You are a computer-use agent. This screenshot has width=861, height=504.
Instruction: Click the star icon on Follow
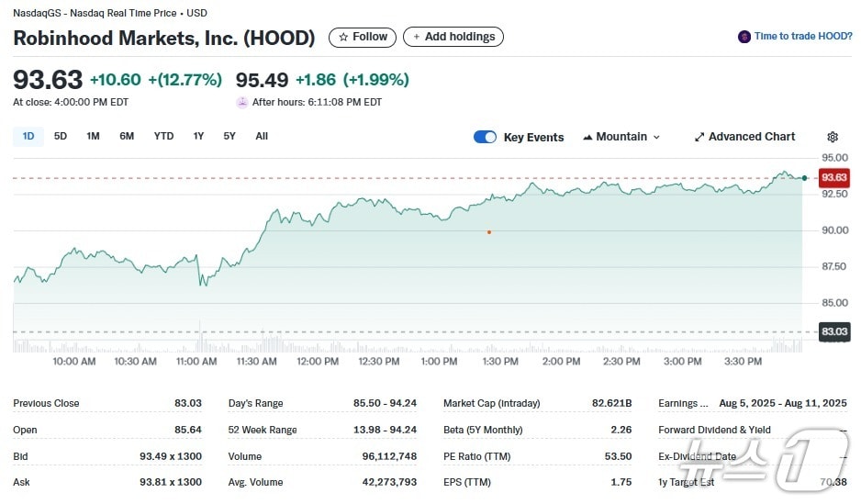[x=343, y=37]
